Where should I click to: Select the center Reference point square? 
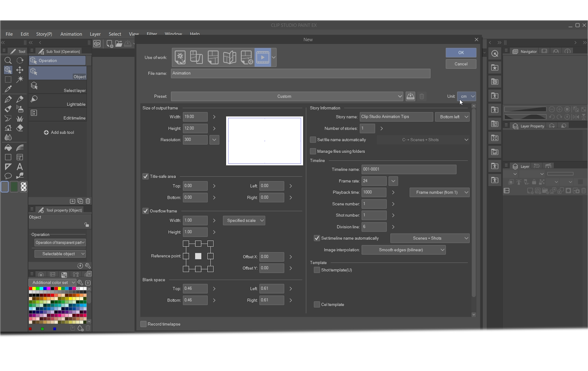click(198, 256)
